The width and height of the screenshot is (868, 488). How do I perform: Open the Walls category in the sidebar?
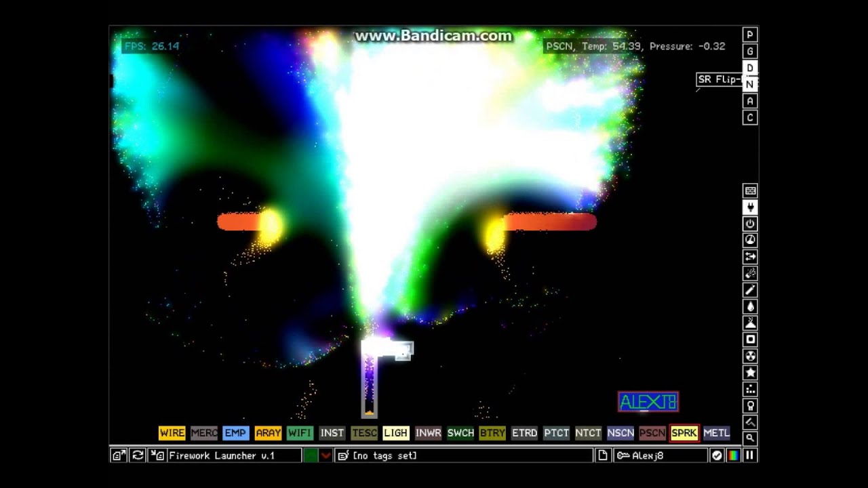click(x=750, y=191)
